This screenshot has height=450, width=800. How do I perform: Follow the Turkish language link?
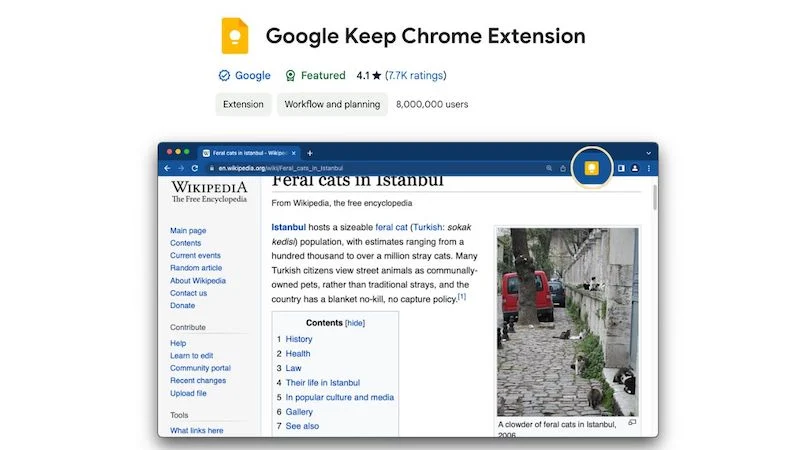(x=428, y=227)
